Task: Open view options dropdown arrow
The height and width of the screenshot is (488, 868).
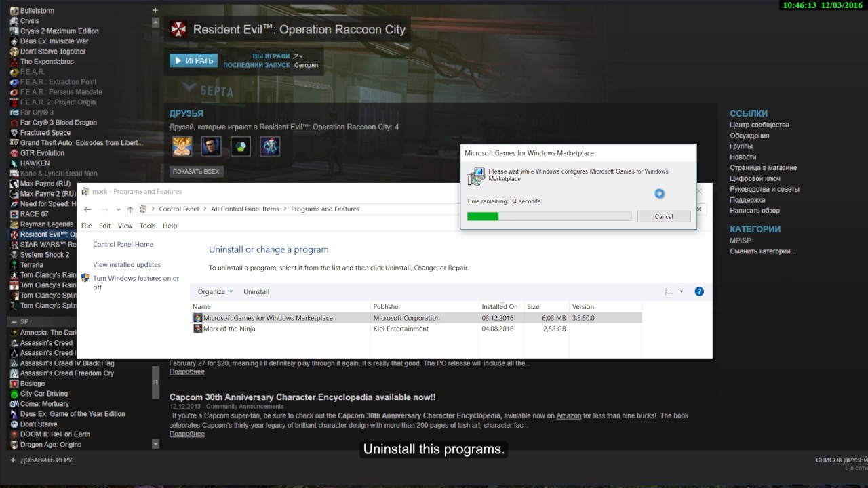Action: [x=682, y=291]
